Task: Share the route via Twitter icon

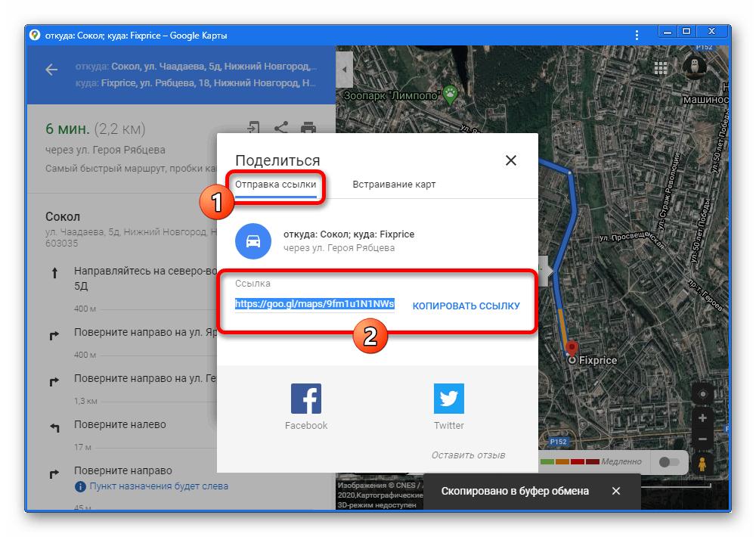Action: [x=448, y=399]
